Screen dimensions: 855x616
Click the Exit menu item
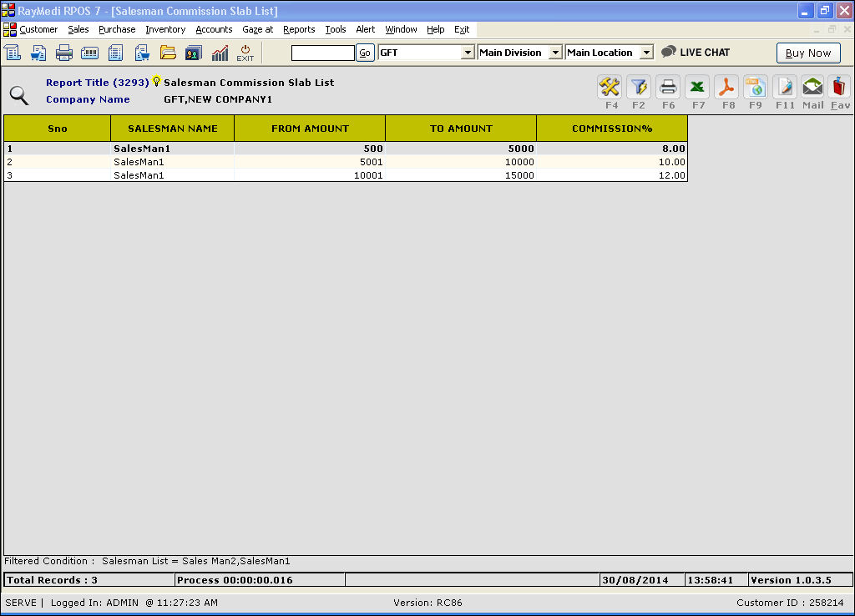pyautogui.click(x=461, y=29)
